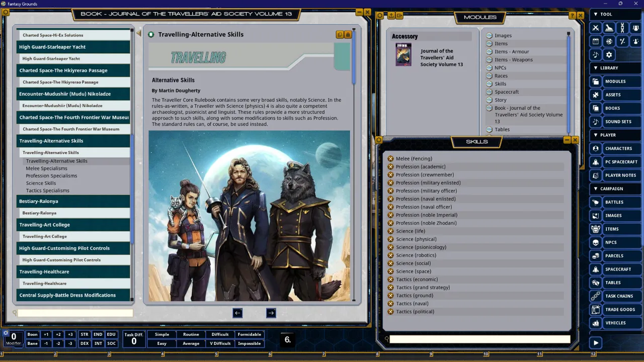Click the Books sidebar icon
Image resolution: width=644 pixels, height=362 pixels.
pyautogui.click(x=596, y=108)
